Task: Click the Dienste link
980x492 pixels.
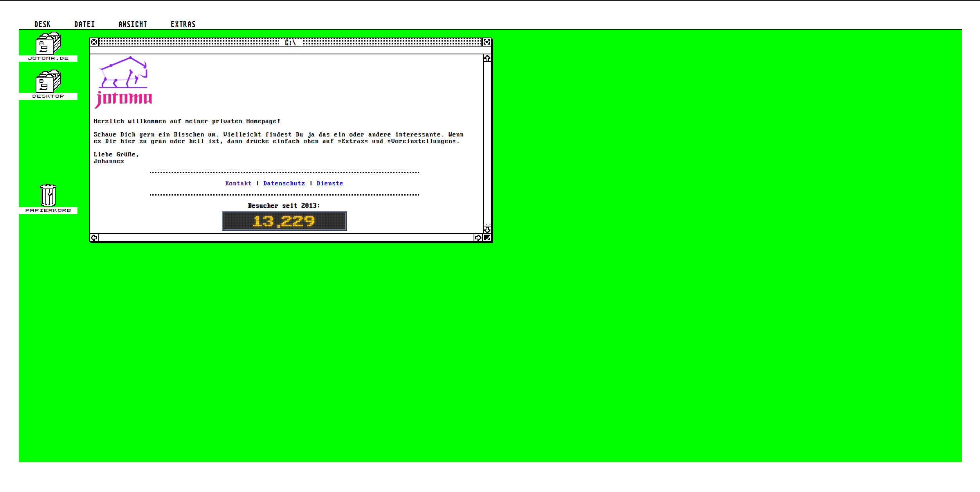Action: click(330, 183)
